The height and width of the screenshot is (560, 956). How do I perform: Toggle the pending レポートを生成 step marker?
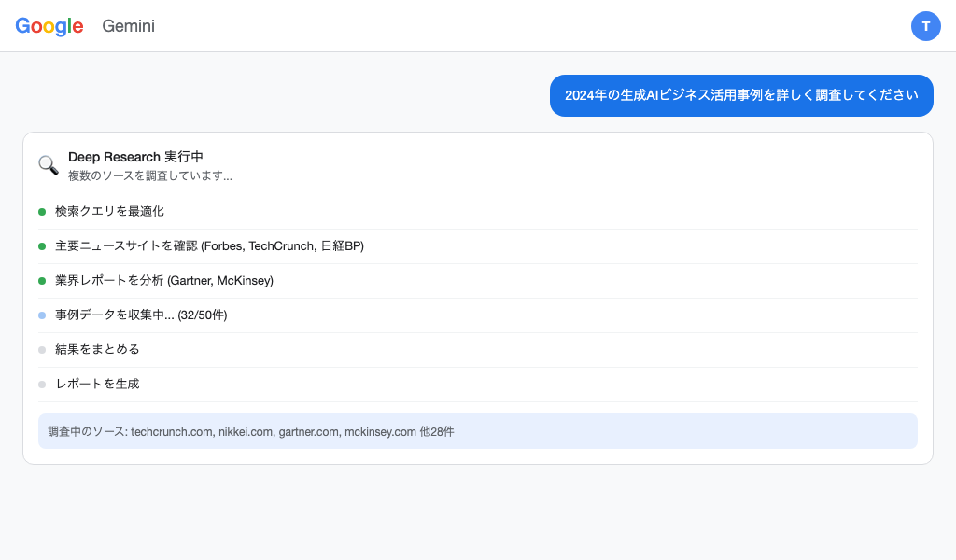coord(41,384)
